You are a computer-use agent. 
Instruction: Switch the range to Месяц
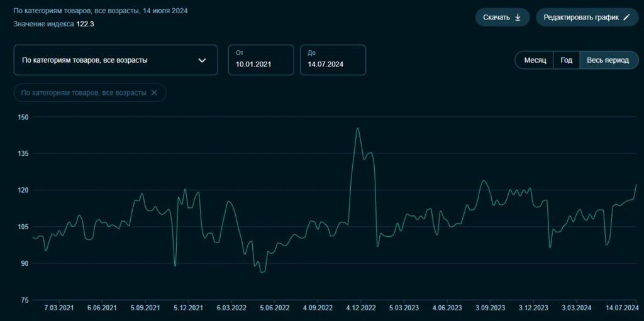coord(535,60)
